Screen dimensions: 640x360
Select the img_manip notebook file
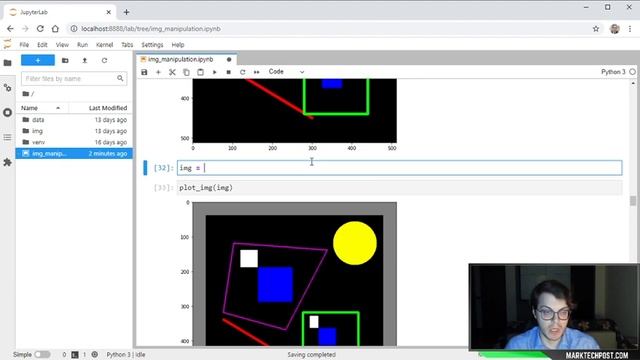(74, 153)
